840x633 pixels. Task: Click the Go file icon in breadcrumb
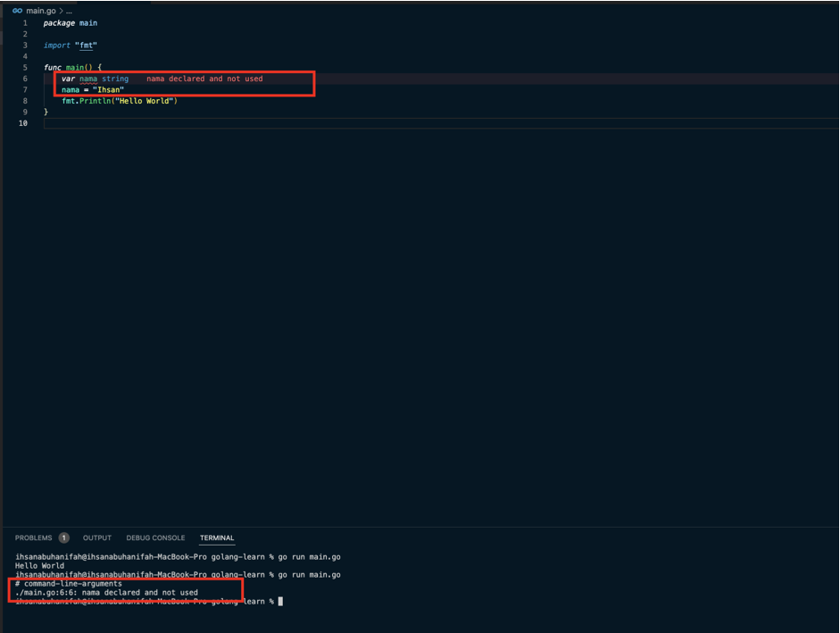pos(17,11)
